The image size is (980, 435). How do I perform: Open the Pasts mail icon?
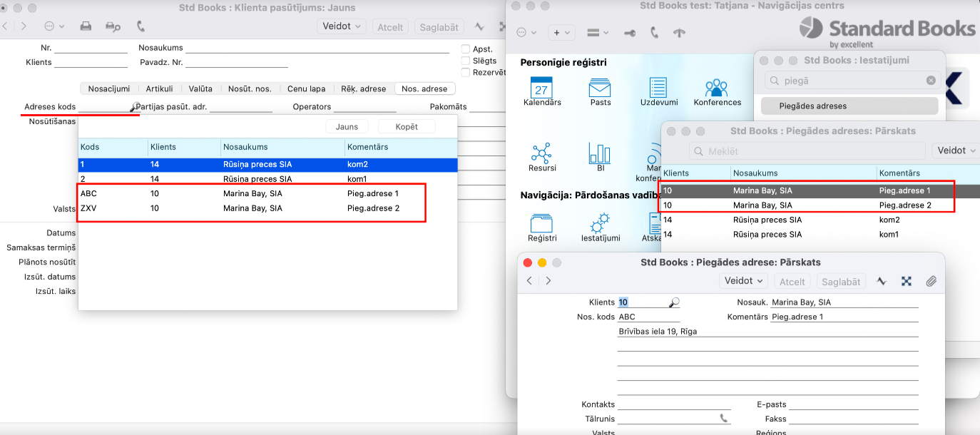pos(600,88)
